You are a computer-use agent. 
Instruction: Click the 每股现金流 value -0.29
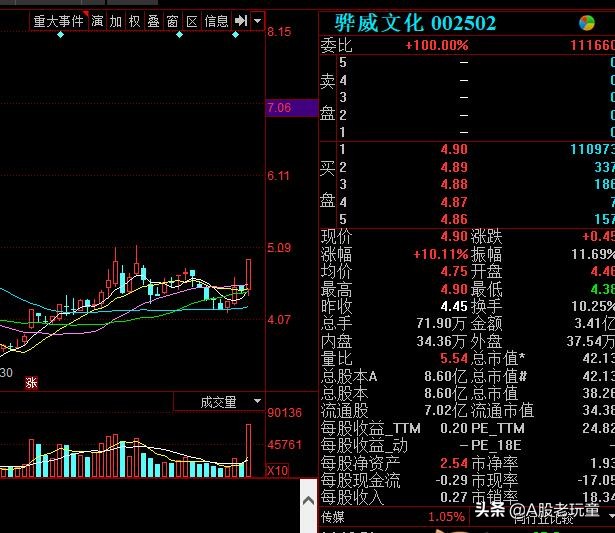(x=452, y=480)
